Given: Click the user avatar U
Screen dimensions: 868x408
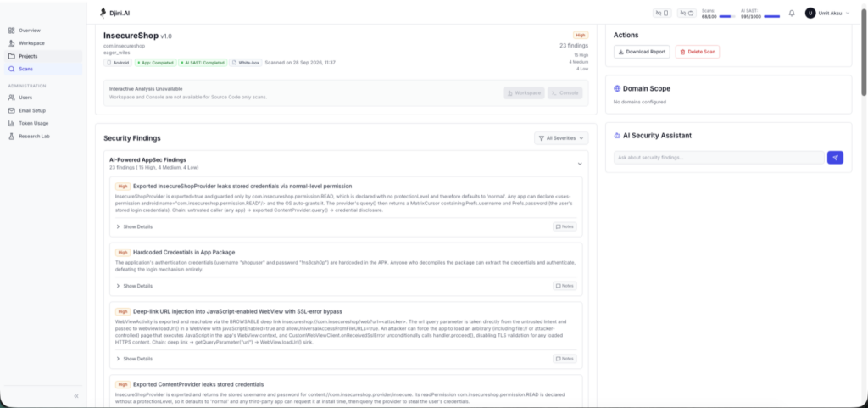Looking at the screenshot, I should (810, 13).
